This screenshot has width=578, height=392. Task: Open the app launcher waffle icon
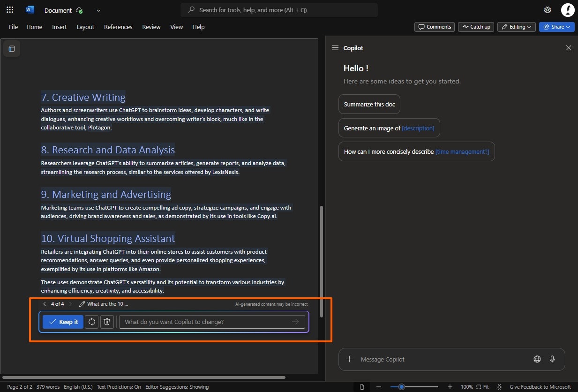[x=10, y=10]
